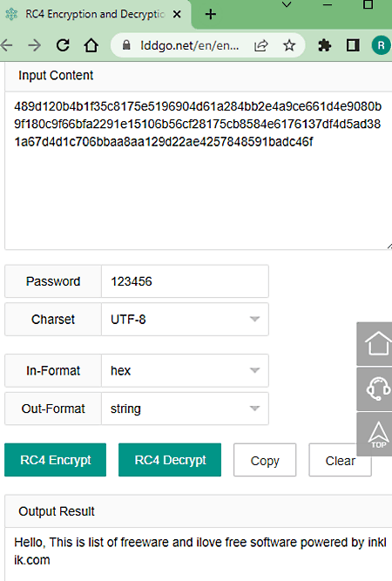Select the RC4 Encryption and Decryption tab
This screenshot has width=392, height=581.
pos(94,15)
